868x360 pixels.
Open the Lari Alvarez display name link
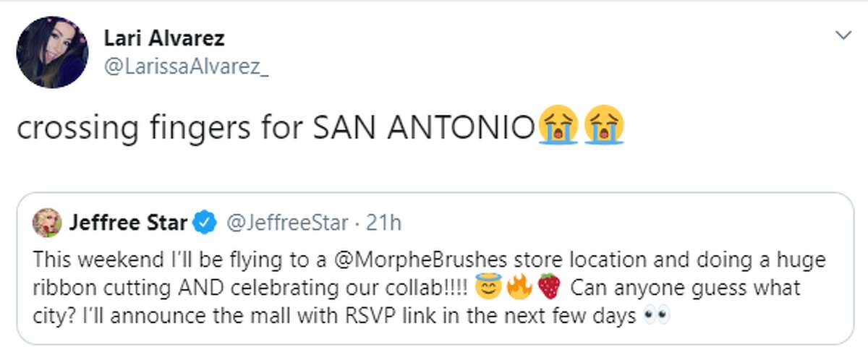(x=164, y=39)
